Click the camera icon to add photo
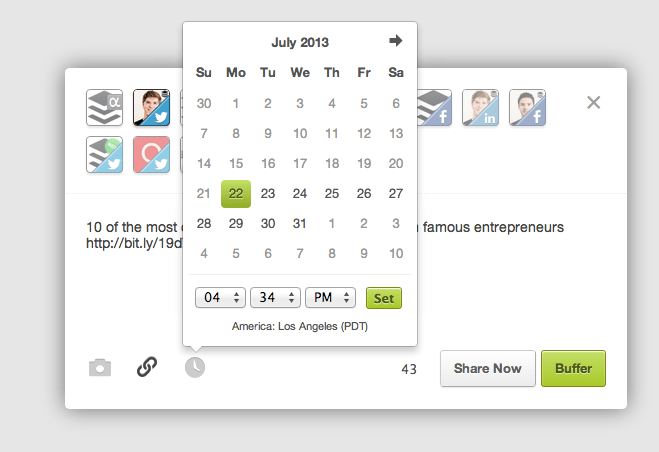The image size is (659, 452). pyautogui.click(x=100, y=368)
